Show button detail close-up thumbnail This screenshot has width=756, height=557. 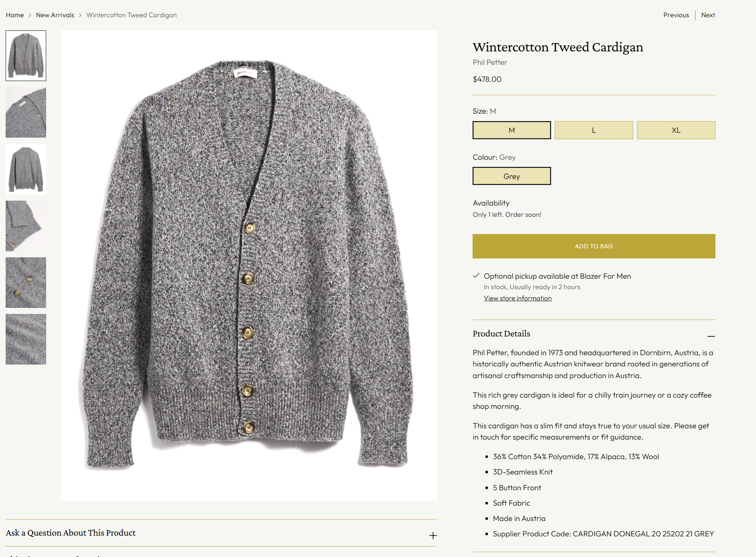coord(26,282)
